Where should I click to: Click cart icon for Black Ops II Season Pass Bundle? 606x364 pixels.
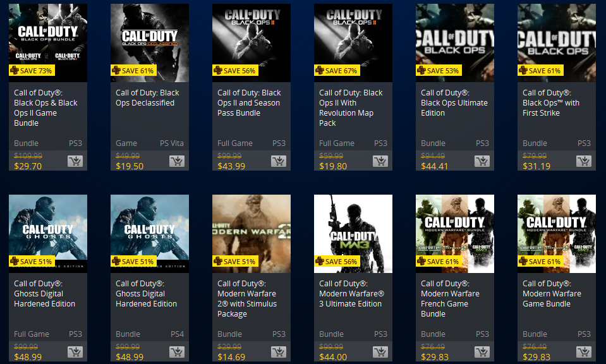click(x=278, y=161)
